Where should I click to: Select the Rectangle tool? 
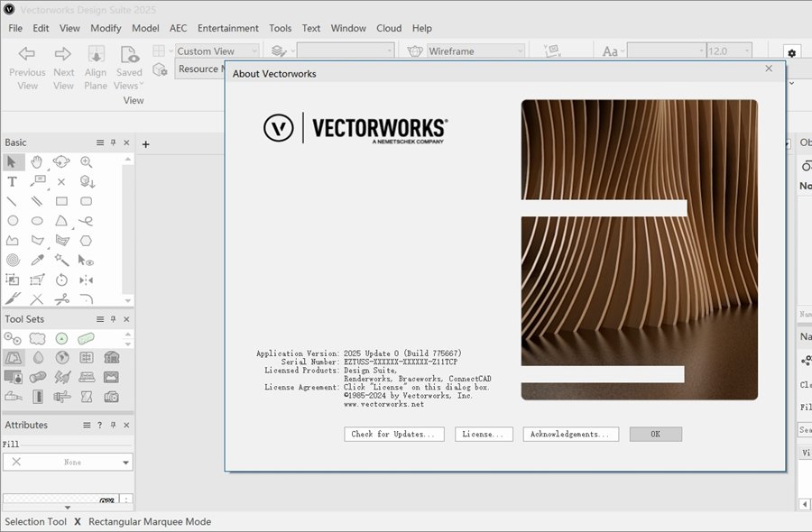coord(61,201)
